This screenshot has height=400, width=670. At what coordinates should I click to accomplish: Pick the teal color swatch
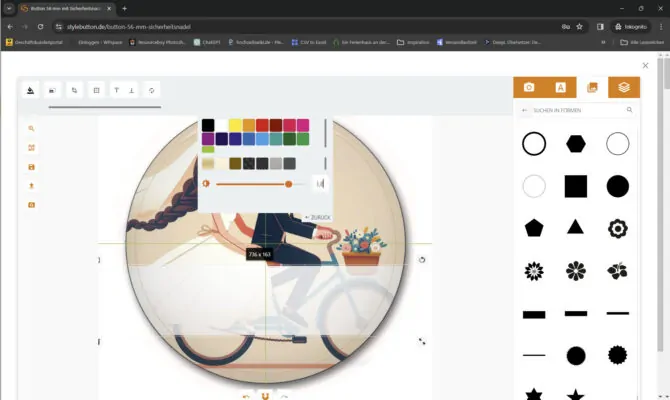(x=276, y=139)
